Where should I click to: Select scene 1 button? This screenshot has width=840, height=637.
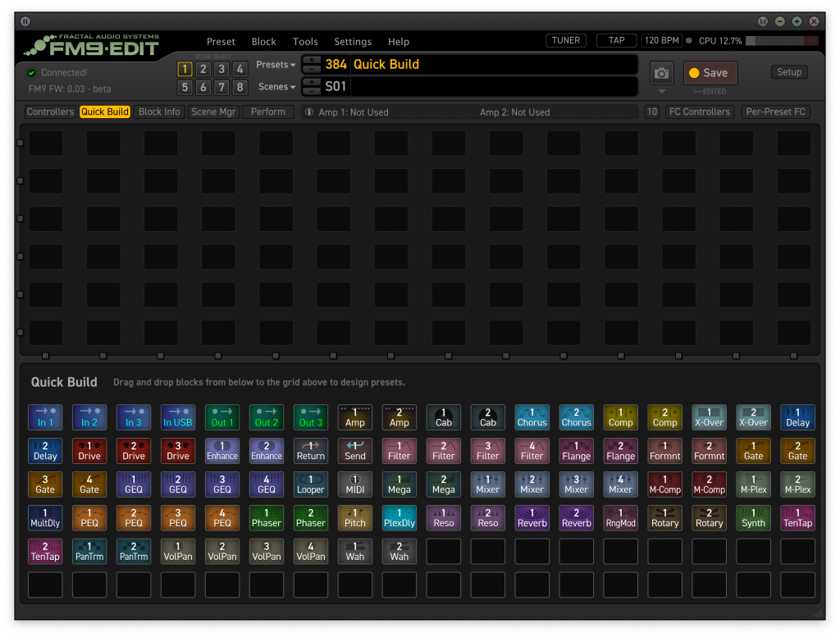(x=185, y=70)
